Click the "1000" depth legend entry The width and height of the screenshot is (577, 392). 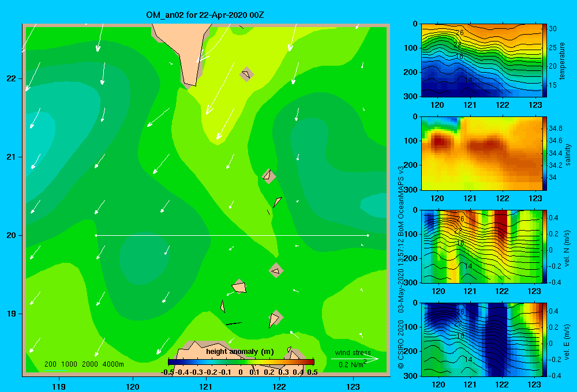(x=69, y=364)
